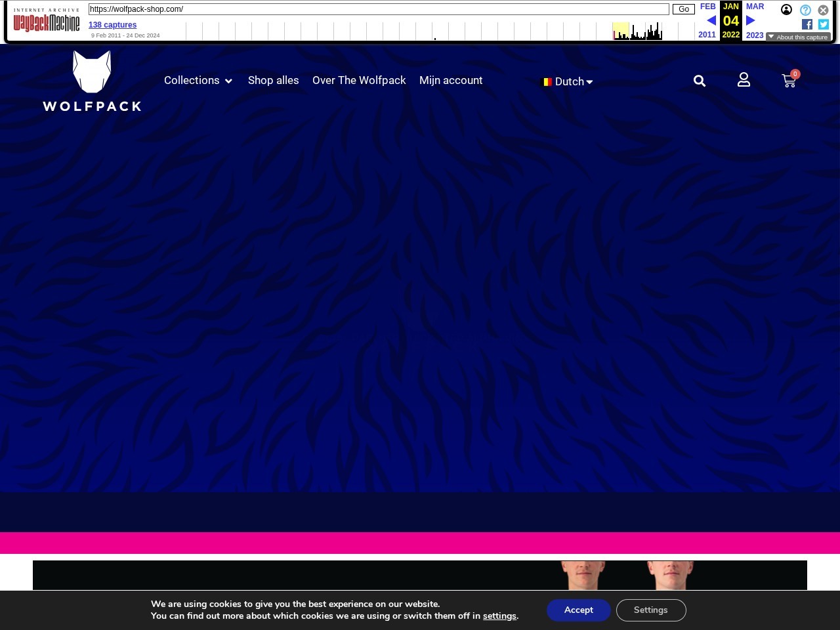The height and width of the screenshot is (630, 840).
Task: Go to previous capture arrow
Action: 711,20
